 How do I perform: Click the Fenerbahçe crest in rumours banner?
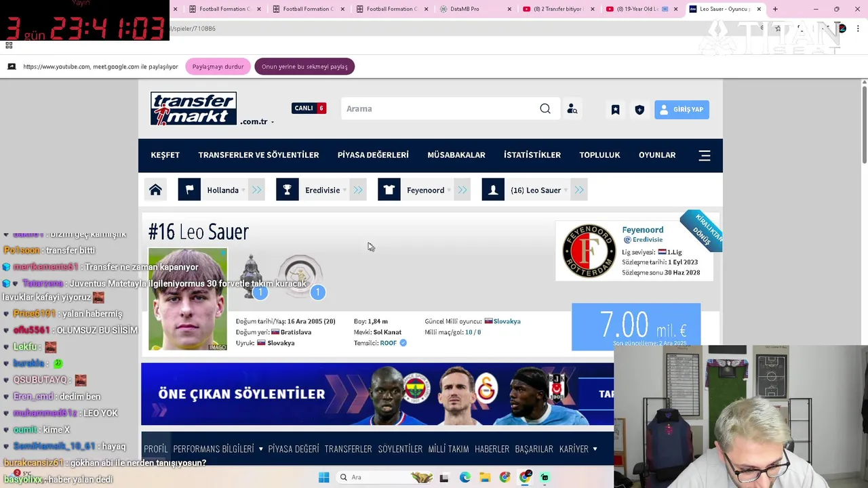point(416,390)
